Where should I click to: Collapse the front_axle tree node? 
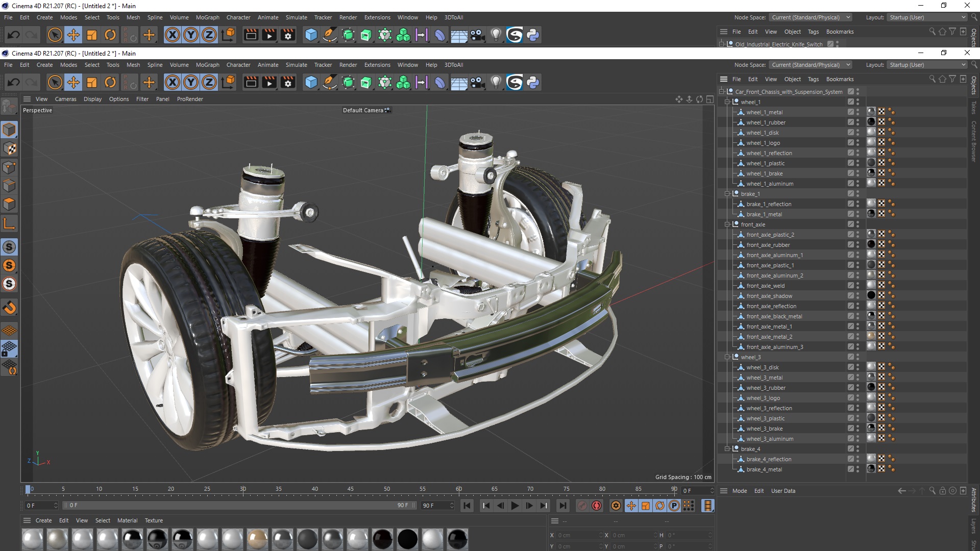[727, 224]
